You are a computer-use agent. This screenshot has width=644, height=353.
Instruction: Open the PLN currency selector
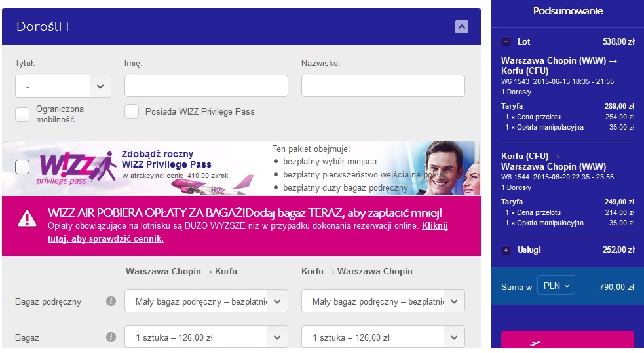[556, 286]
